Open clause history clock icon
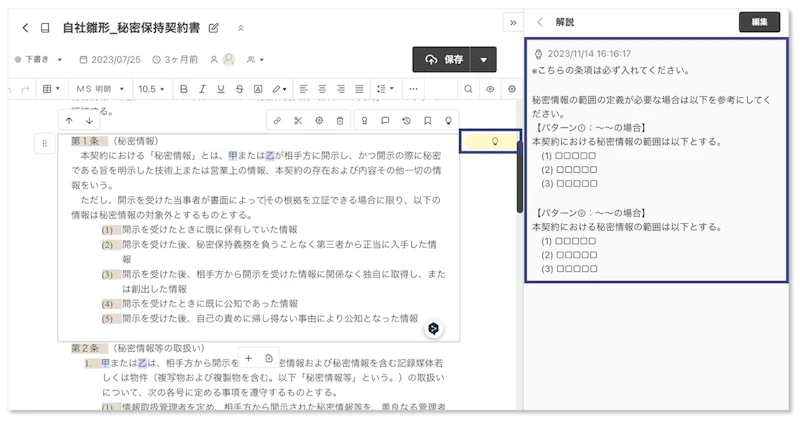800x423 pixels. click(x=406, y=121)
